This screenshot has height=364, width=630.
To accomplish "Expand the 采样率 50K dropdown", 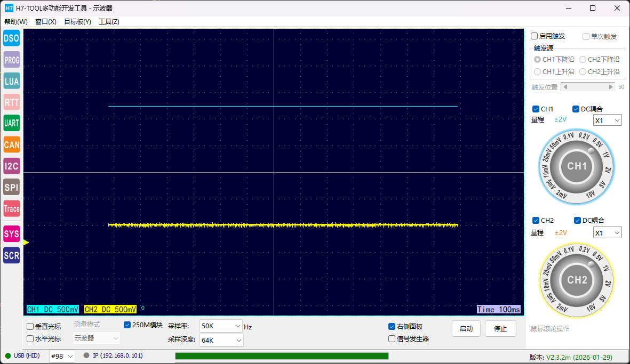I will [221, 326].
